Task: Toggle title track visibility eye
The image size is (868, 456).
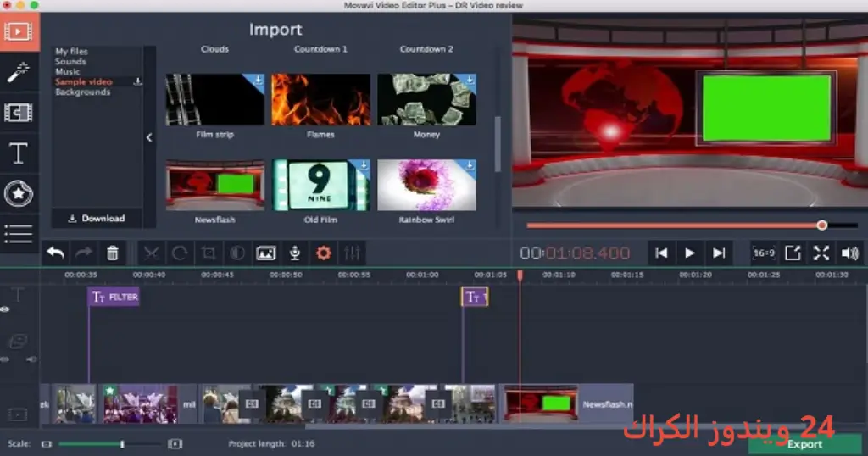Action: (x=5, y=309)
